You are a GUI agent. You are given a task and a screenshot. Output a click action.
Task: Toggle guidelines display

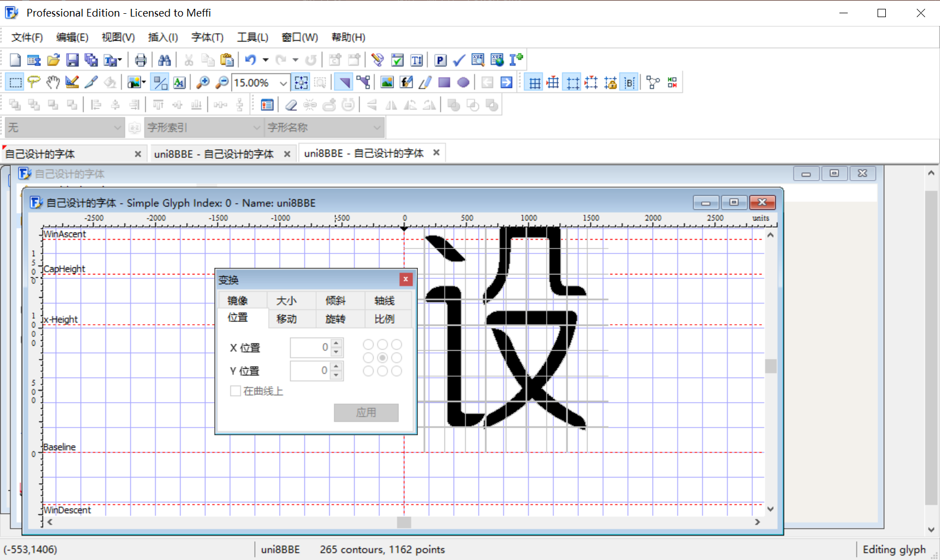click(573, 83)
